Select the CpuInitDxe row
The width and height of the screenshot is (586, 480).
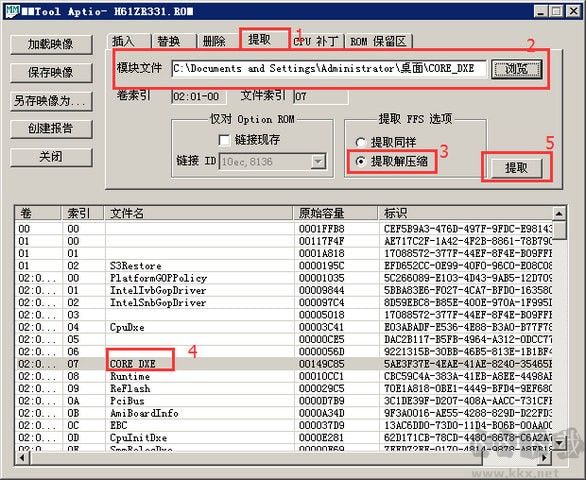pyautogui.click(x=284, y=438)
